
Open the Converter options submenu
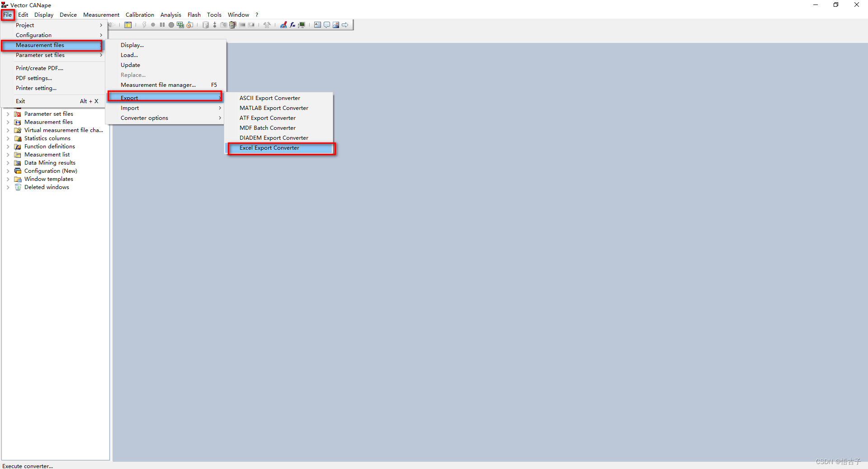(x=165, y=118)
